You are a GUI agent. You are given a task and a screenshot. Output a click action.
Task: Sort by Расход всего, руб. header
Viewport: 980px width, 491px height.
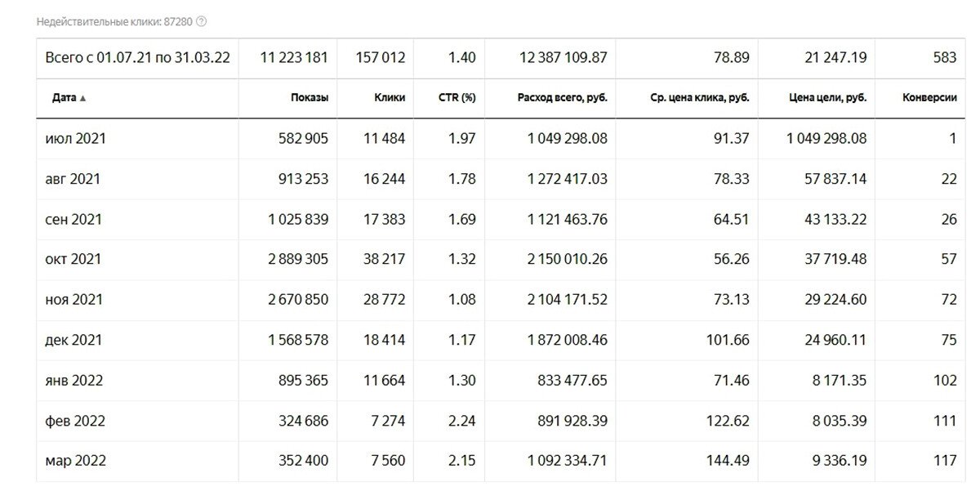(563, 98)
